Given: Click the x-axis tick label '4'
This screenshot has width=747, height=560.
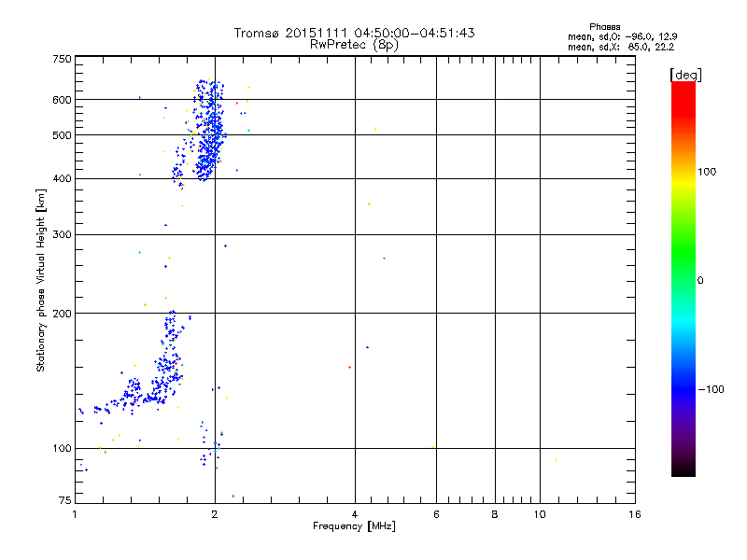Looking at the screenshot, I should [355, 514].
